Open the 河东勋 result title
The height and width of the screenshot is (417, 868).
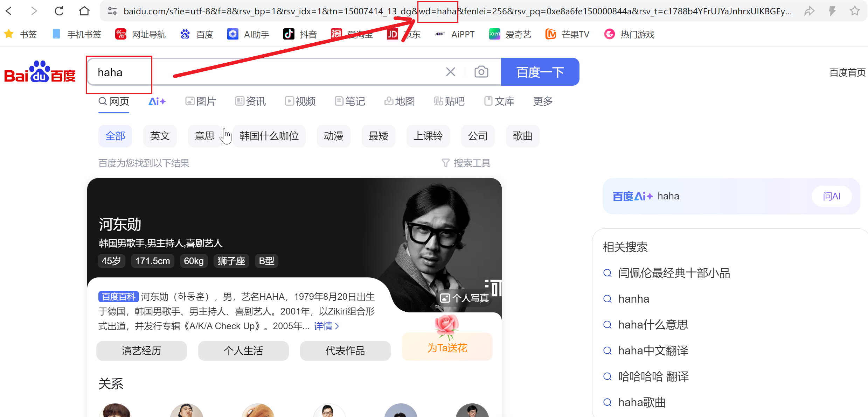click(120, 224)
